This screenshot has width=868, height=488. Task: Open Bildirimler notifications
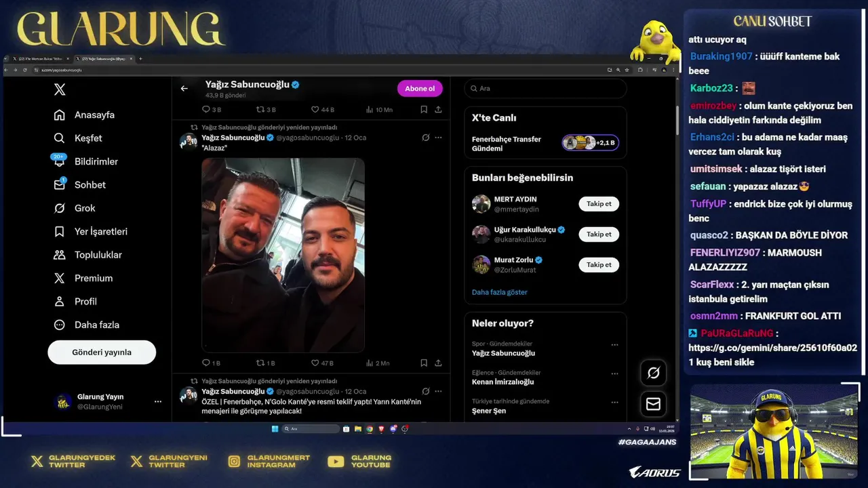[x=86, y=161]
